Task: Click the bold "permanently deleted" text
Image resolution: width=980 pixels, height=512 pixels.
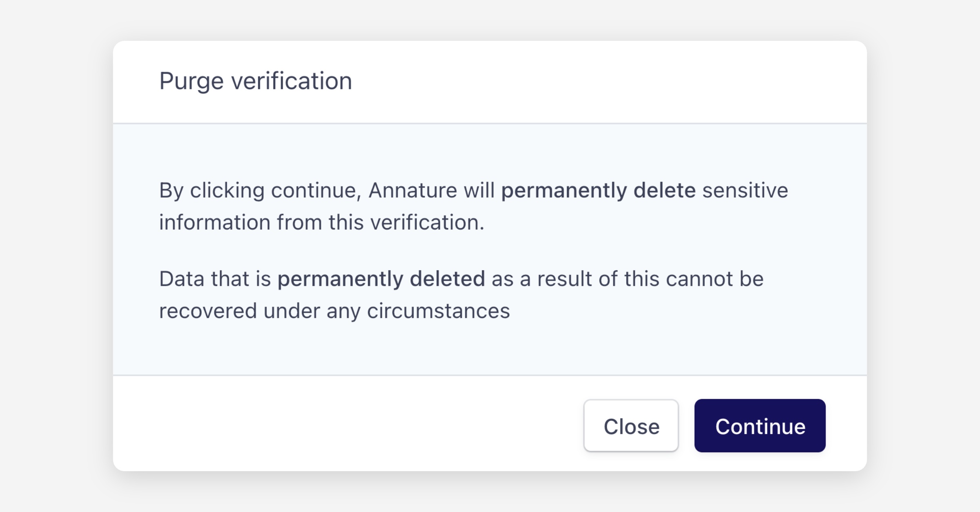Action: tap(381, 279)
